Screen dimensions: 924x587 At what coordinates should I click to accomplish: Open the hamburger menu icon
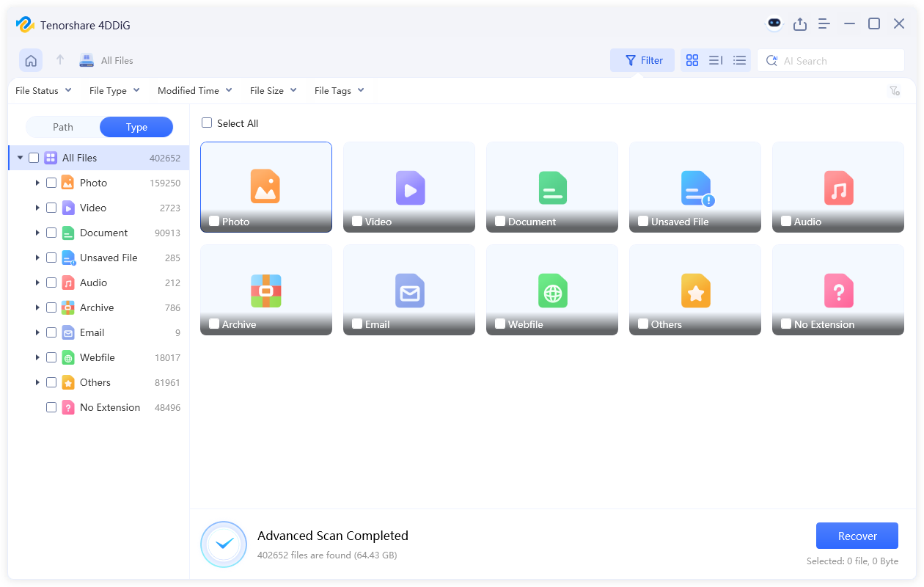click(824, 23)
